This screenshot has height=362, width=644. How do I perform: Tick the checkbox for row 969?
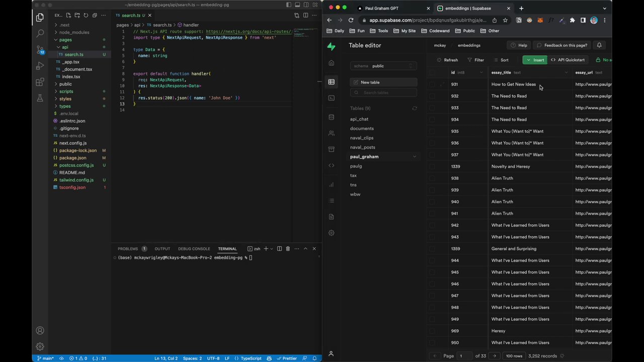coord(432,331)
